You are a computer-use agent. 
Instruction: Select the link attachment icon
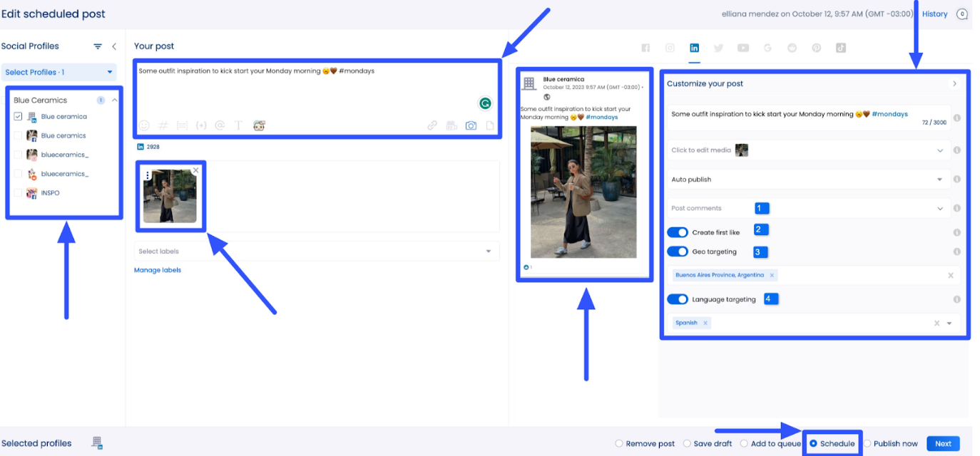click(432, 125)
